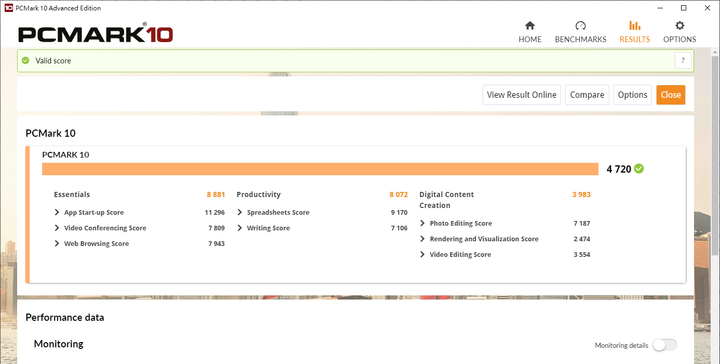Maximize the PCMark 10 window

pos(684,8)
